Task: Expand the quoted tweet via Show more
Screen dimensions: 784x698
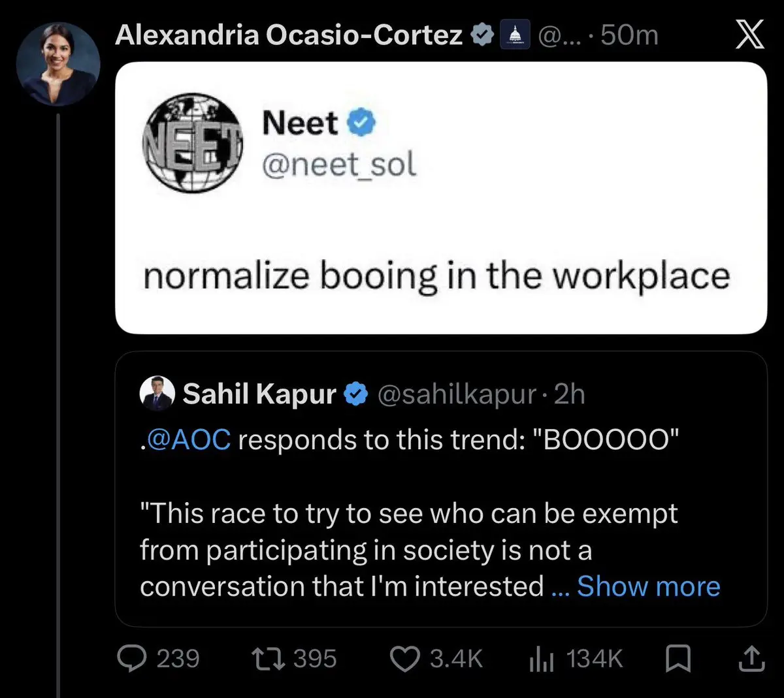Action: [647, 586]
